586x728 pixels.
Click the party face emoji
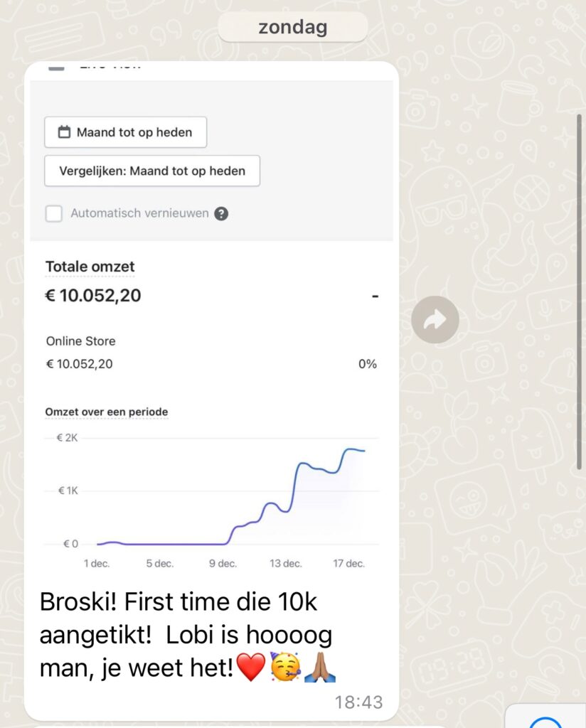(x=285, y=666)
